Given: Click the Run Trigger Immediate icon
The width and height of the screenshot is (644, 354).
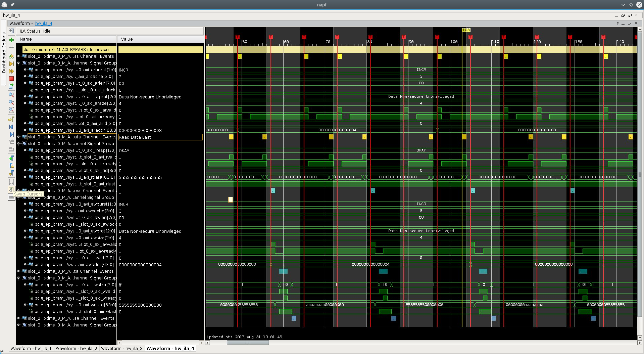Looking at the screenshot, I should coord(11,71).
